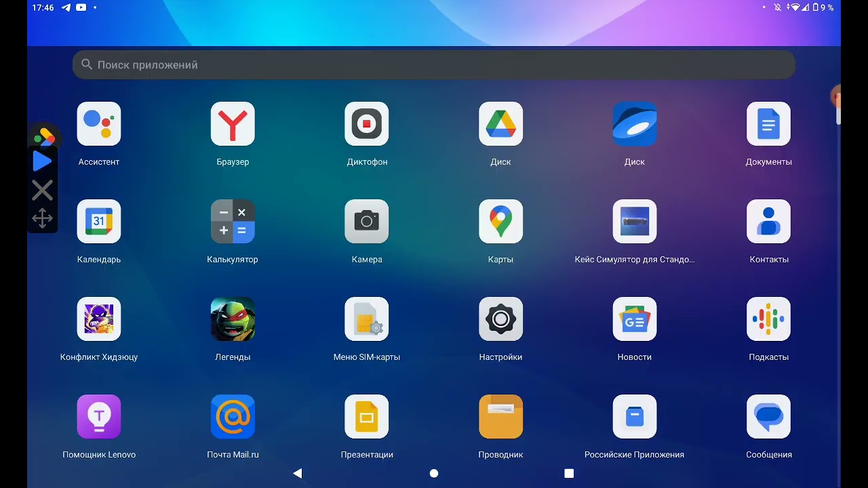Tap the Home navigation circle
Image resolution: width=868 pixels, height=488 pixels.
(x=434, y=473)
